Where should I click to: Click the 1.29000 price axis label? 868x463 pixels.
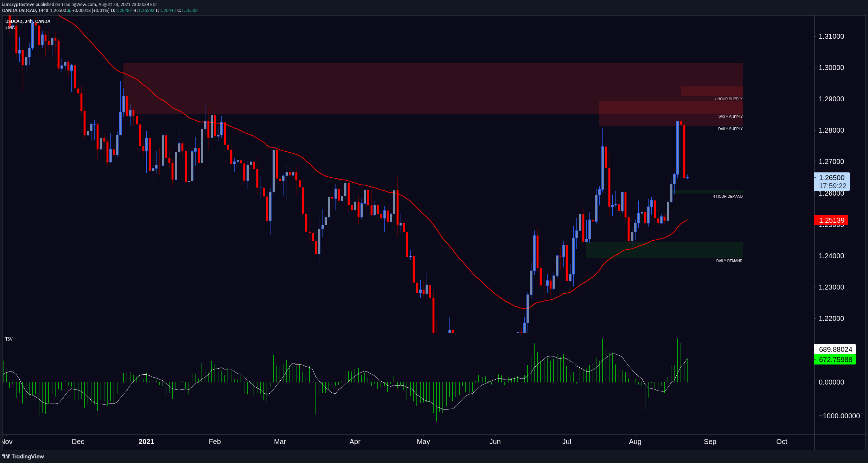click(x=831, y=99)
